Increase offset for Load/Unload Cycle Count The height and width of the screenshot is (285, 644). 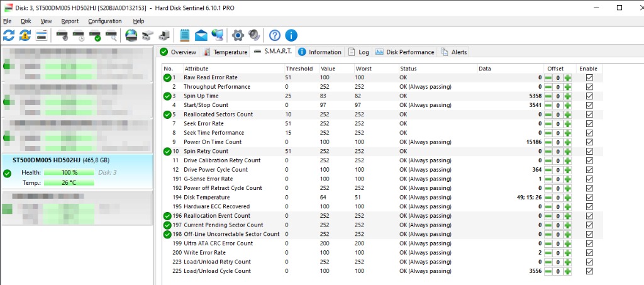tap(568, 271)
